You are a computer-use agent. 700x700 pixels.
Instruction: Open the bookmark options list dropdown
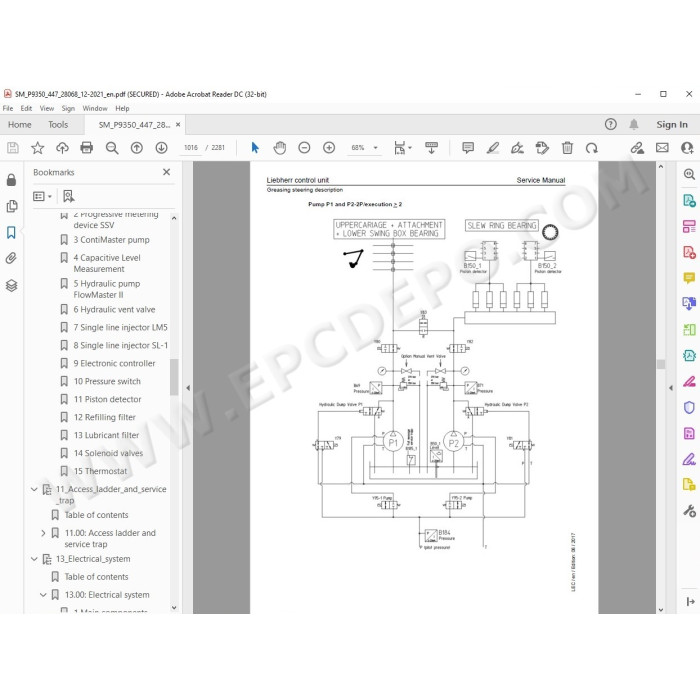point(42,196)
